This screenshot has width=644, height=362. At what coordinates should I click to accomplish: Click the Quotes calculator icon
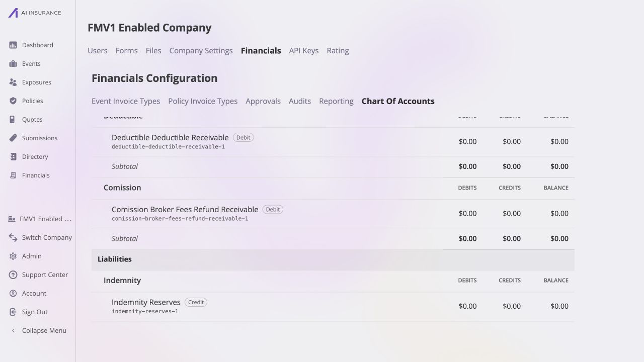pos(13,120)
